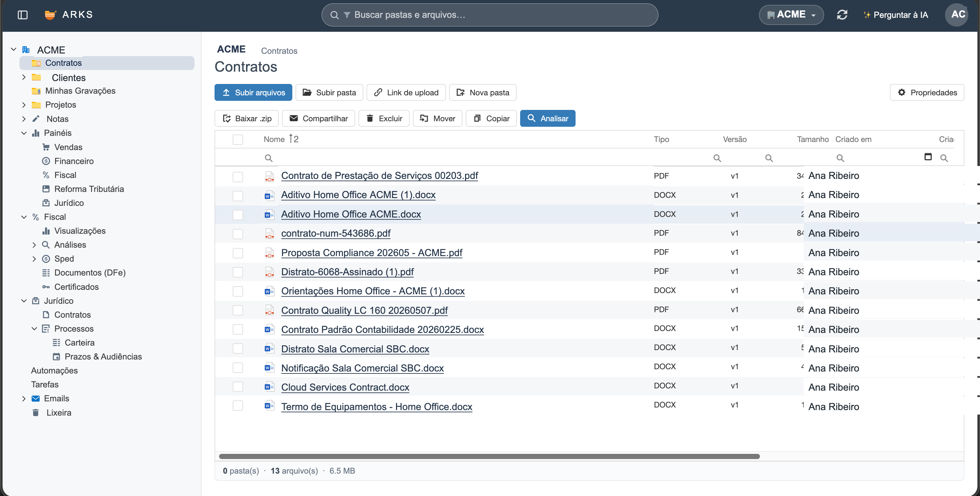Click the Financeiro dollar circle icon
Screen dimensions: 980x496
click(x=46, y=161)
